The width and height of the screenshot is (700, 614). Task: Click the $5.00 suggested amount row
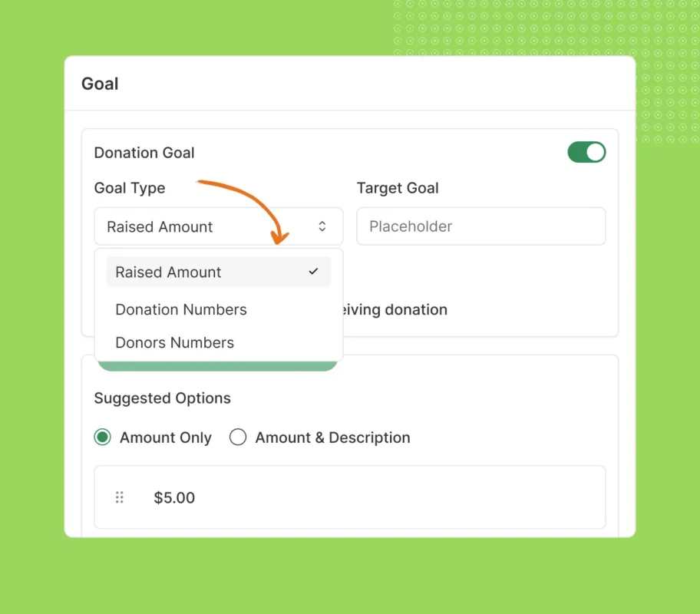point(350,497)
